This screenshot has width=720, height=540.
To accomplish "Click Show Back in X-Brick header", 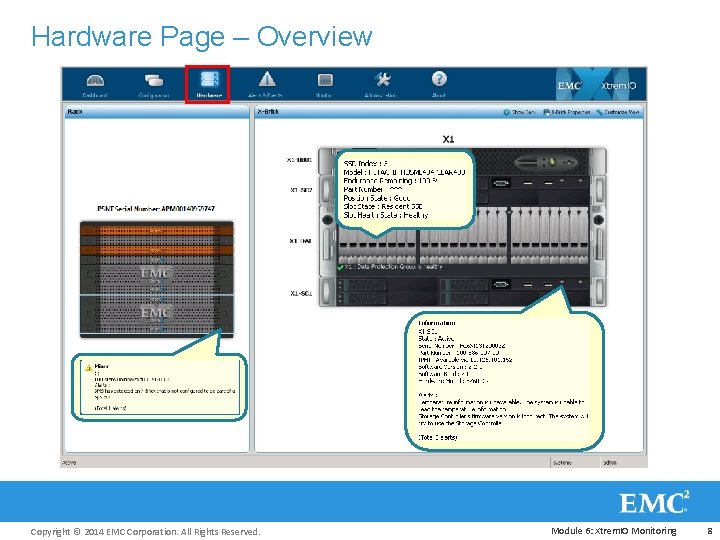I will [519, 112].
